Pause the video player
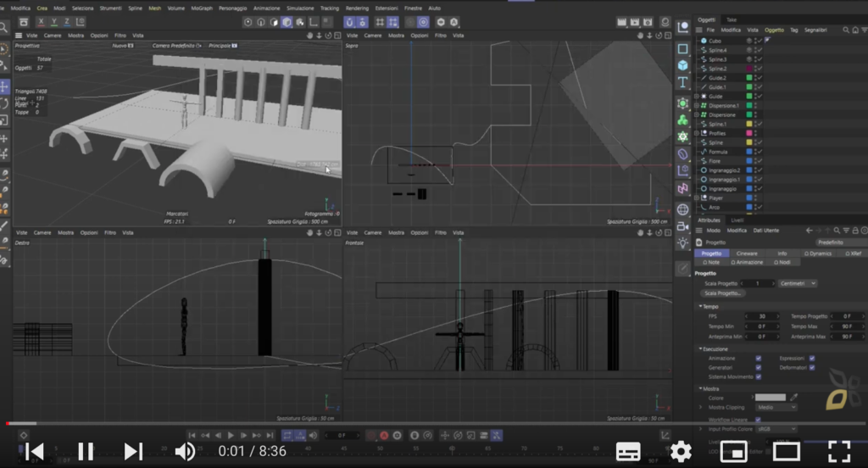The height and width of the screenshot is (468, 868). (86, 451)
